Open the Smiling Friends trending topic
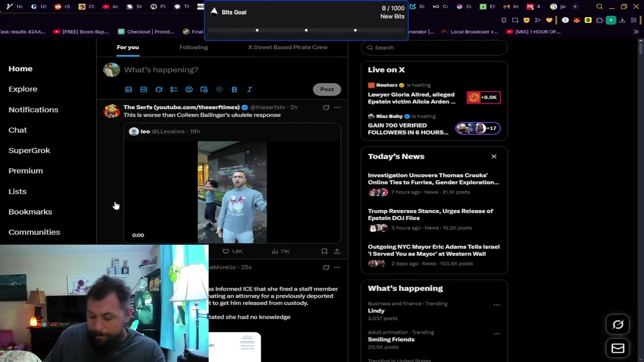 click(391, 339)
